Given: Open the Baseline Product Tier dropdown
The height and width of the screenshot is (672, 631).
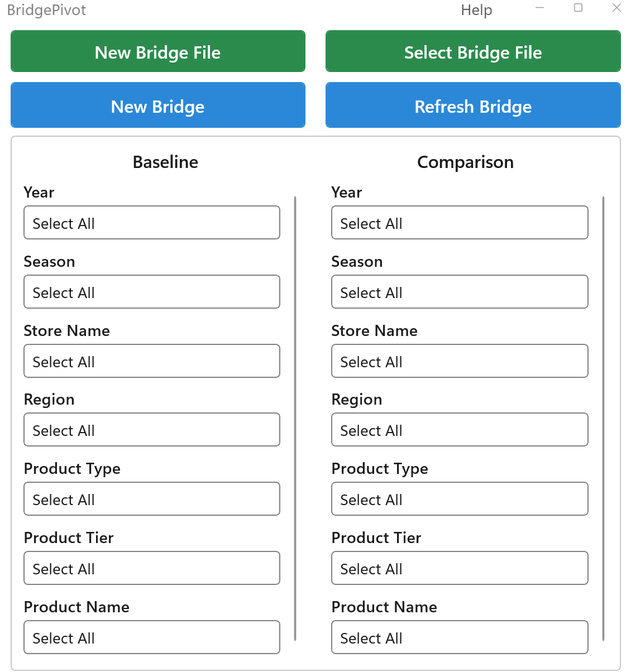Looking at the screenshot, I should point(151,568).
